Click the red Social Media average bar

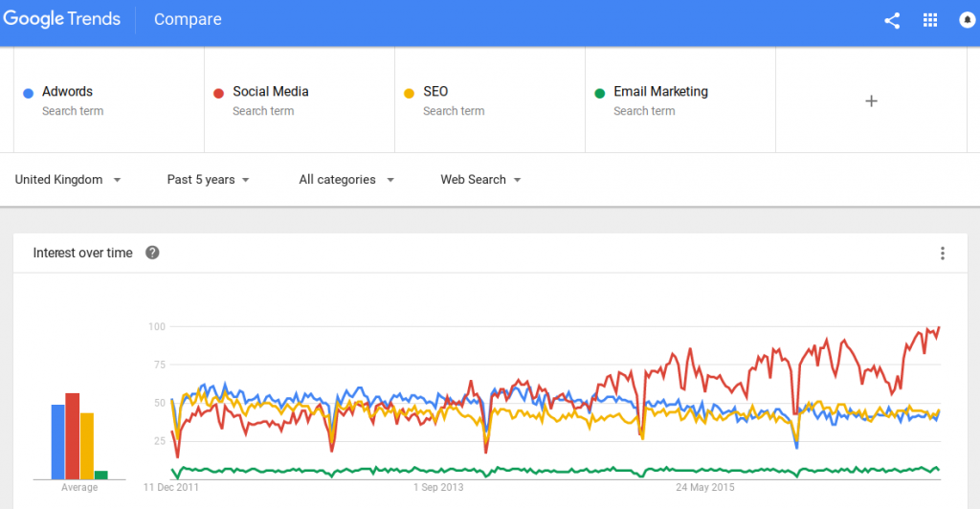[x=72, y=436]
